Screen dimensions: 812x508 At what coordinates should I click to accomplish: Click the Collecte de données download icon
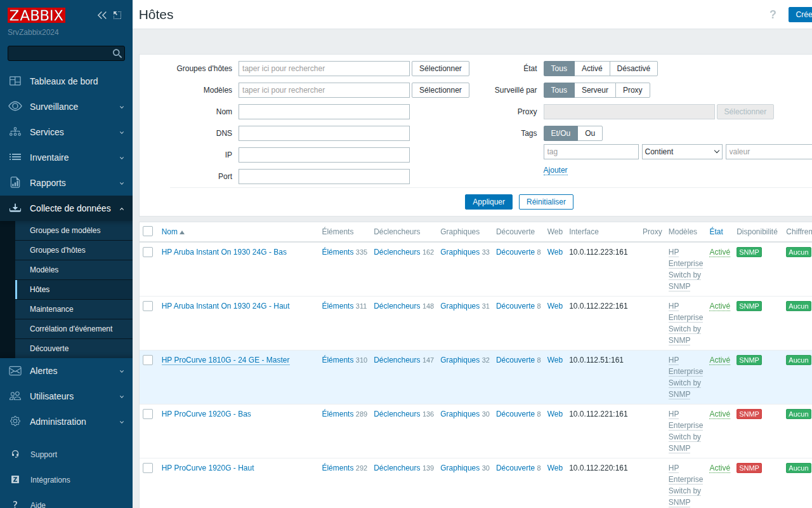(15, 208)
